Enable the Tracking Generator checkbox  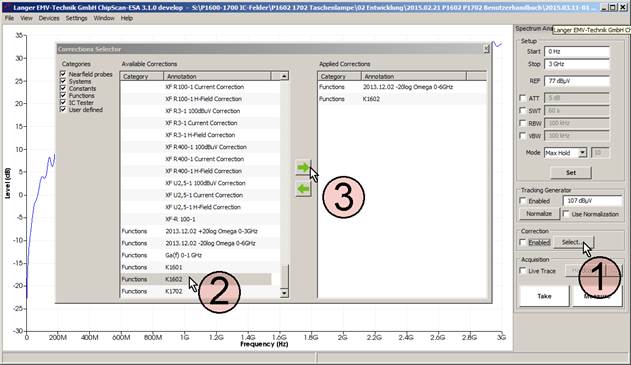[523, 201]
